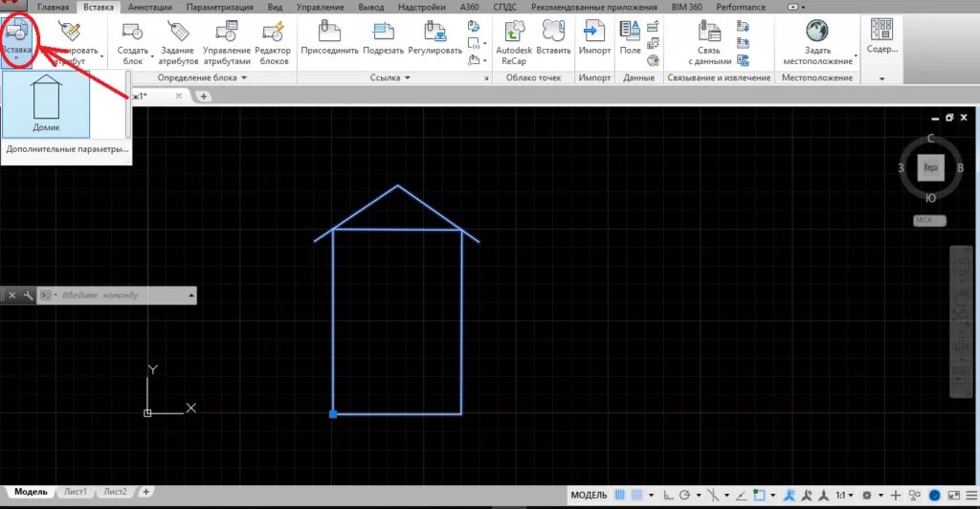Image resolution: width=980 pixels, height=509 pixels.
Task: Open the Создать блок dropdown arrow
Action: [x=152, y=57]
